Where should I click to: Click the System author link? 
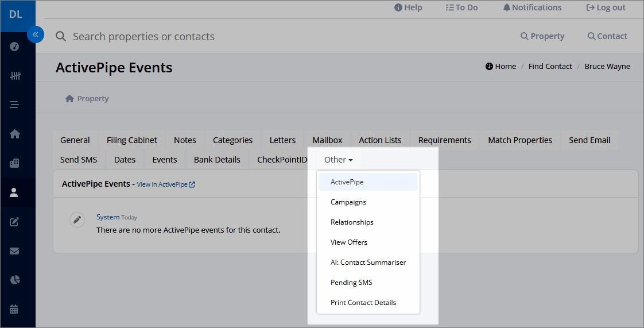click(x=108, y=217)
